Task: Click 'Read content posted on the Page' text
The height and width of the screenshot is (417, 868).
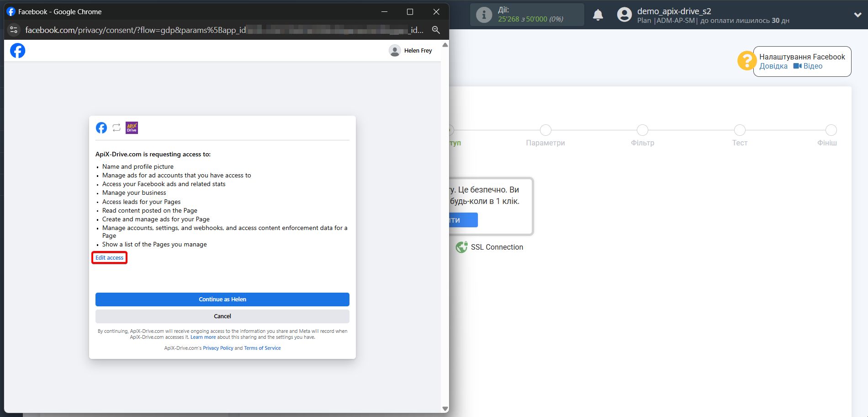Action: pyautogui.click(x=150, y=211)
